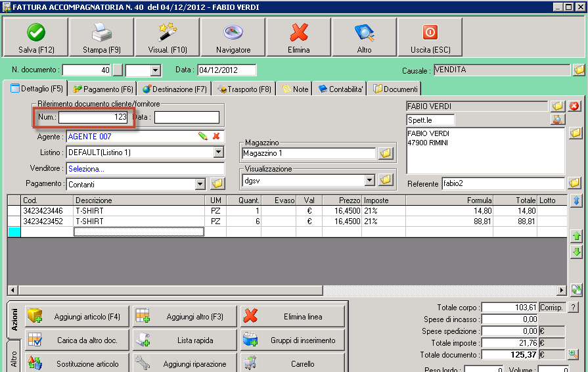Click the Num. reference field with 123

[x=93, y=117]
